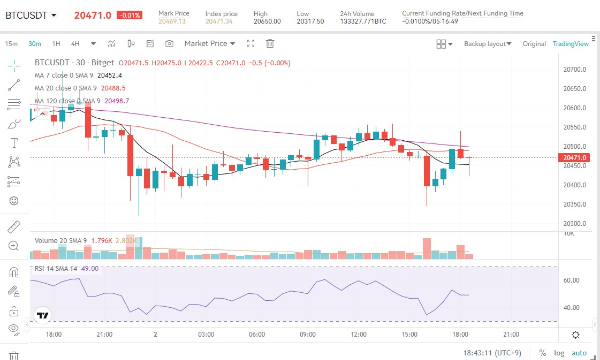Screen dimensions: 600x360
Task: Click the -0.01% price change badge
Action: click(129, 16)
